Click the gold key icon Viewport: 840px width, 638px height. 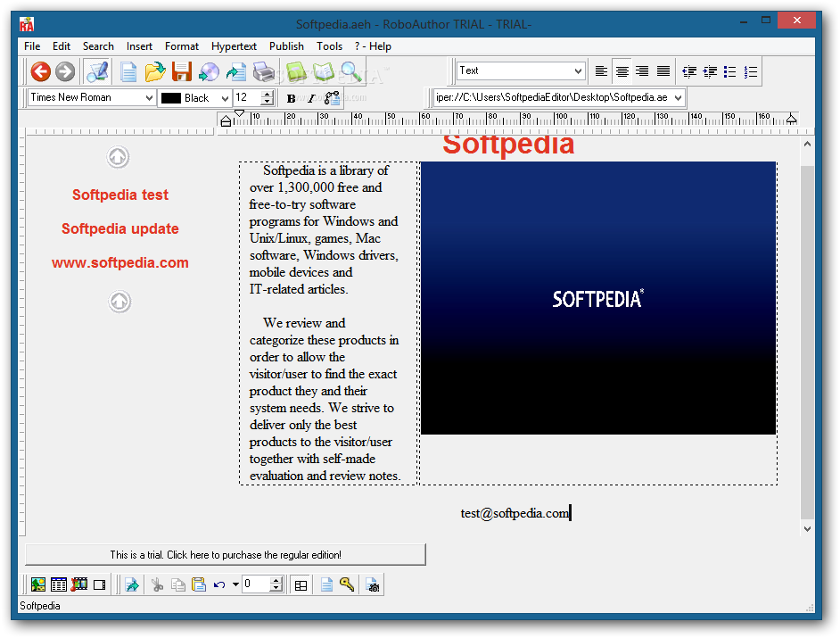[347, 584]
